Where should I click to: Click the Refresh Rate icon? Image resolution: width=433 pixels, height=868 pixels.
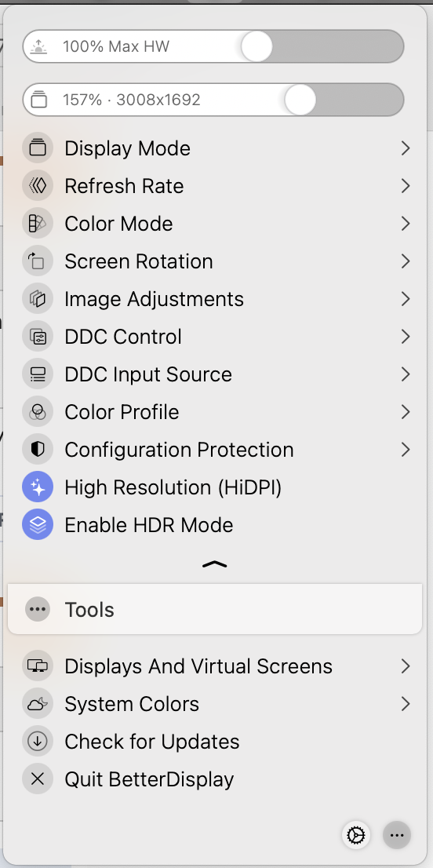coord(38,186)
